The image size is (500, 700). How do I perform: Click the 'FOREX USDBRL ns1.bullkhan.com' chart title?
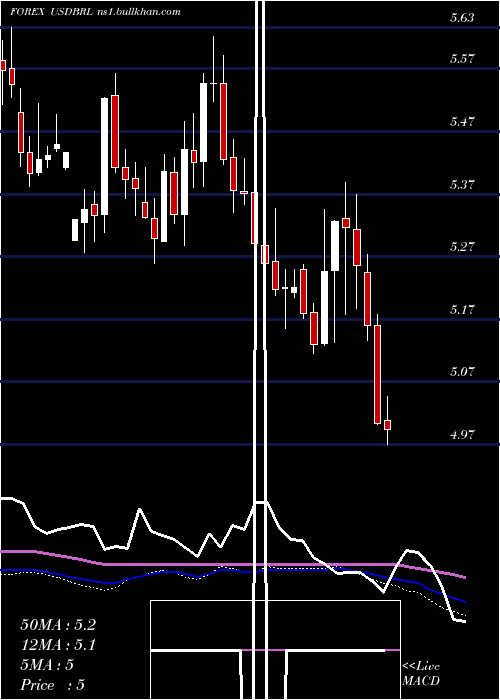pos(96,12)
